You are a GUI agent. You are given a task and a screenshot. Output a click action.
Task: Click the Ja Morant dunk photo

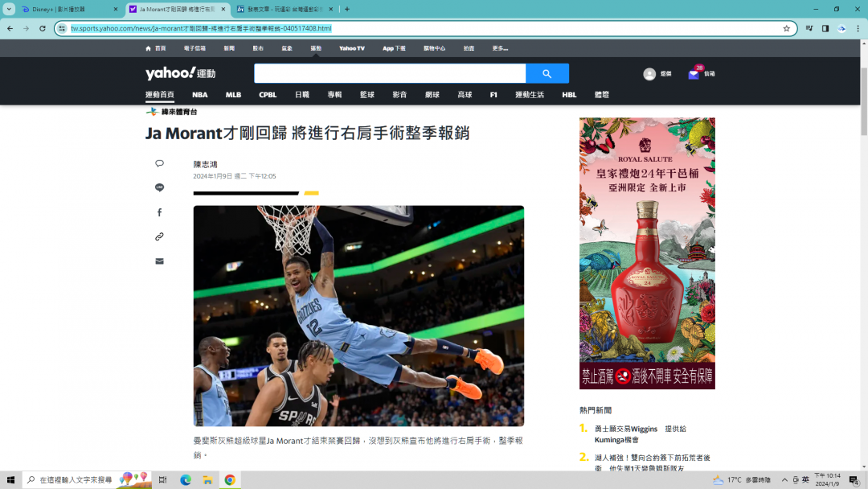[x=358, y=315]
